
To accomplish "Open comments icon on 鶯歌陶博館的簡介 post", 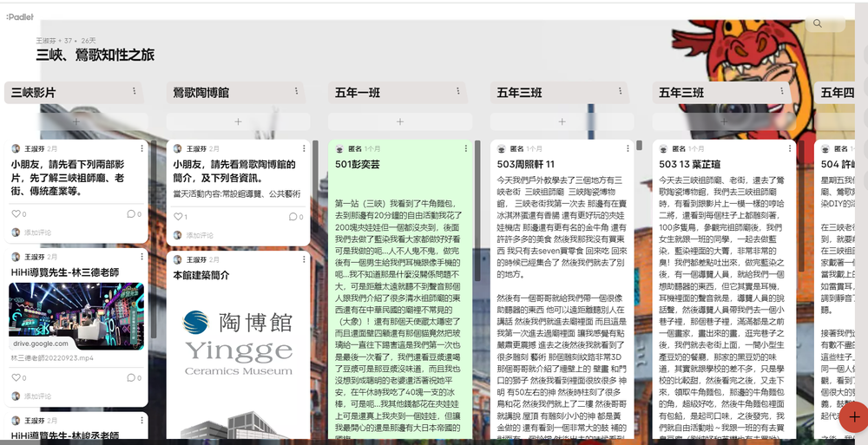I will click(x=293, y=216).
